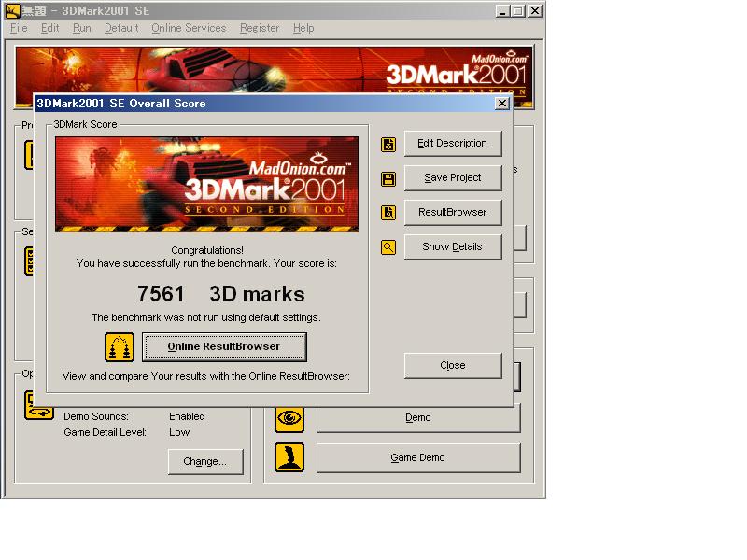
Task: Minimize the 3DMark2001 SE main window
Action: 502,11
